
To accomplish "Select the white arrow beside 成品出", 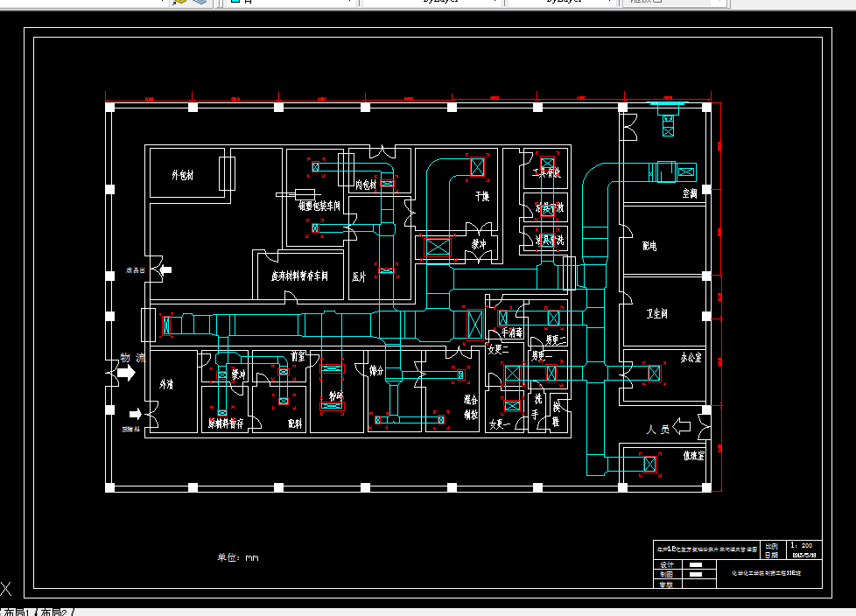I will coord(165,269).
